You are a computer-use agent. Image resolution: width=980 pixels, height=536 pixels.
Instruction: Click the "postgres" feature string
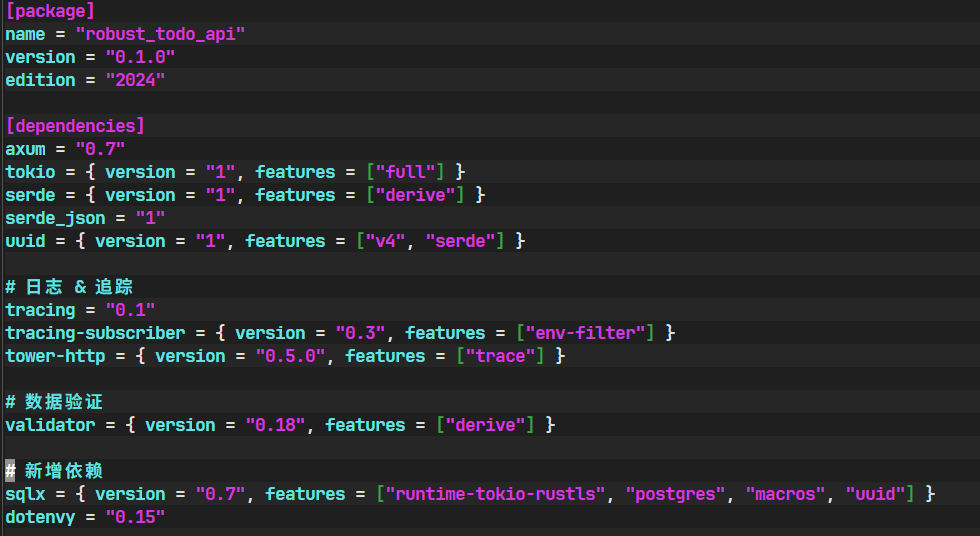(x=675, y=494)
